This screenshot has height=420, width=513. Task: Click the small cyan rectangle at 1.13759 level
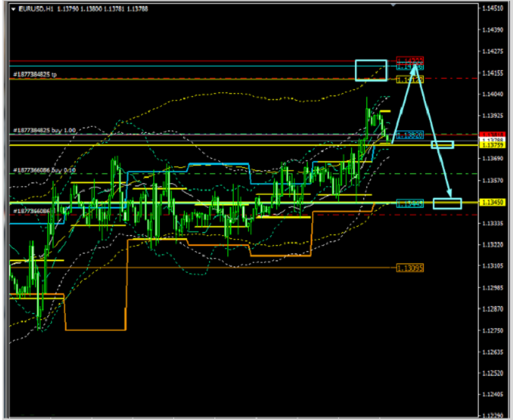click(443, 145)
